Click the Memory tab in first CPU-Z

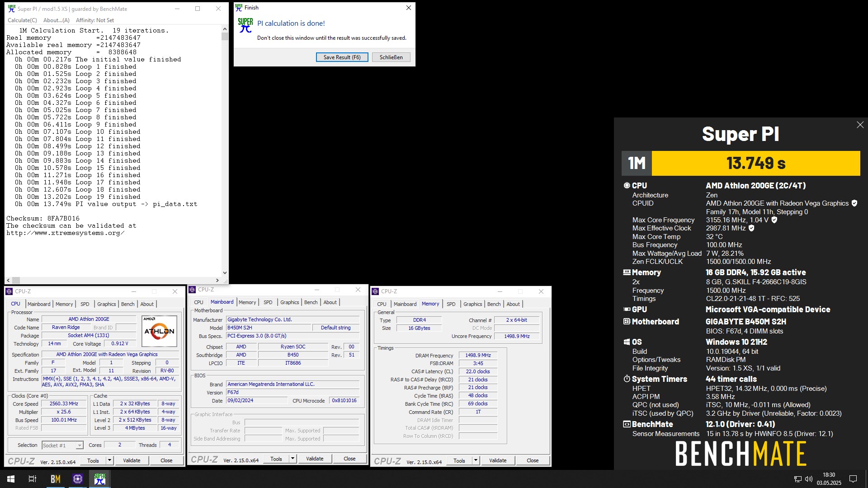point(64,304)
